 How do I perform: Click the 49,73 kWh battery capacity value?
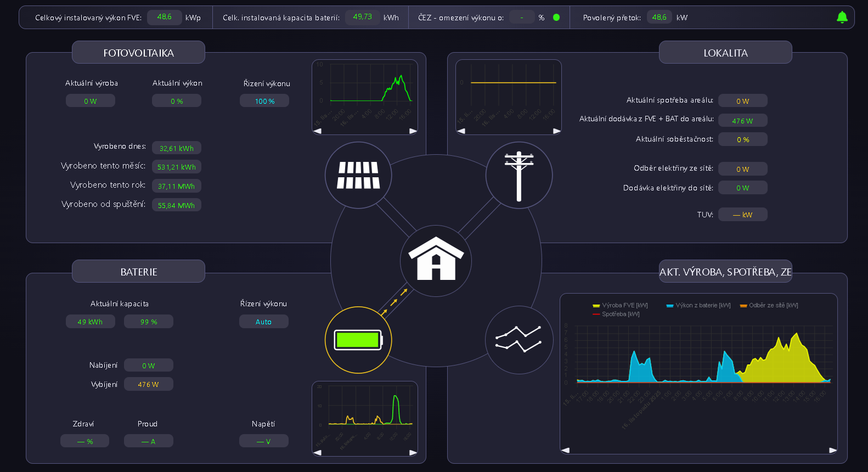[363, 17]
